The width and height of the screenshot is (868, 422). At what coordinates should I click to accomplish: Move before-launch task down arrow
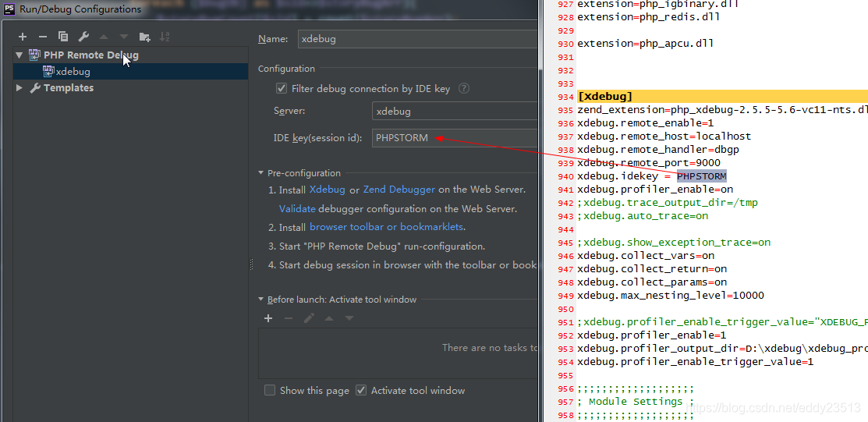(349, 318)
